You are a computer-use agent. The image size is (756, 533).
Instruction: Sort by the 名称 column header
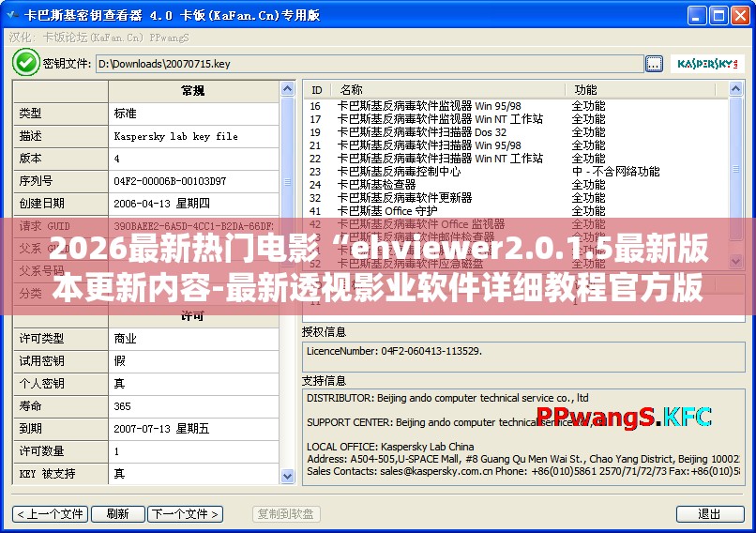point(447,90)
